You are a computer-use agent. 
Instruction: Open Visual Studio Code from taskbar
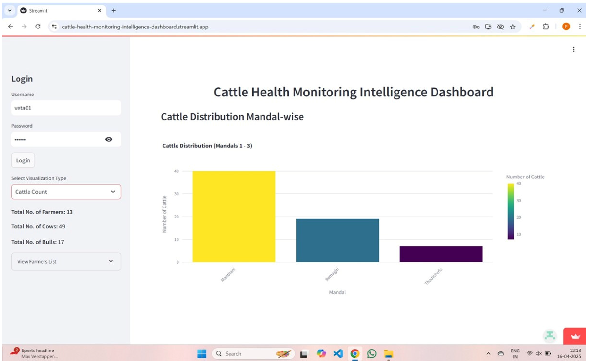[x=338, y=354]
